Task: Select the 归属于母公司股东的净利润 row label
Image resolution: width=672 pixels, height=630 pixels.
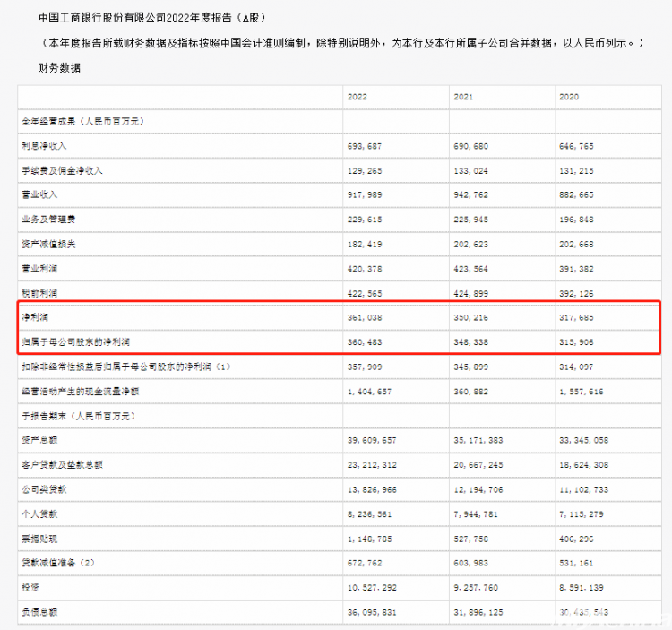Action: point(75,342)
